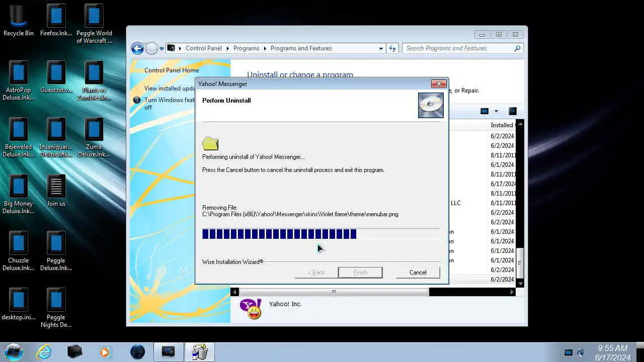Screen dimensions: 644x362
Task: Click the taskbar clock showing 9:55 AM
Action: pyautogui.click(x=612, y=348)
